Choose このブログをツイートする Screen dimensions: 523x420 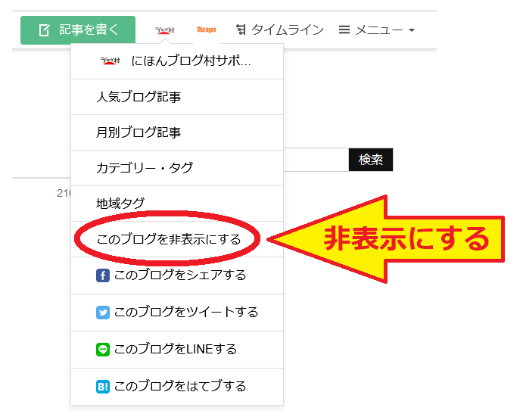pyautogui.click(x=177, y=313)
